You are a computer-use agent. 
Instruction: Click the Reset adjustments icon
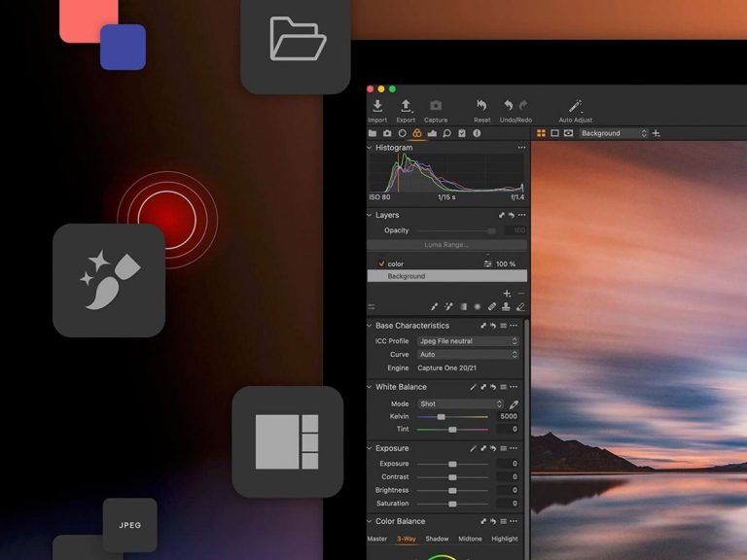click(481, 105)
